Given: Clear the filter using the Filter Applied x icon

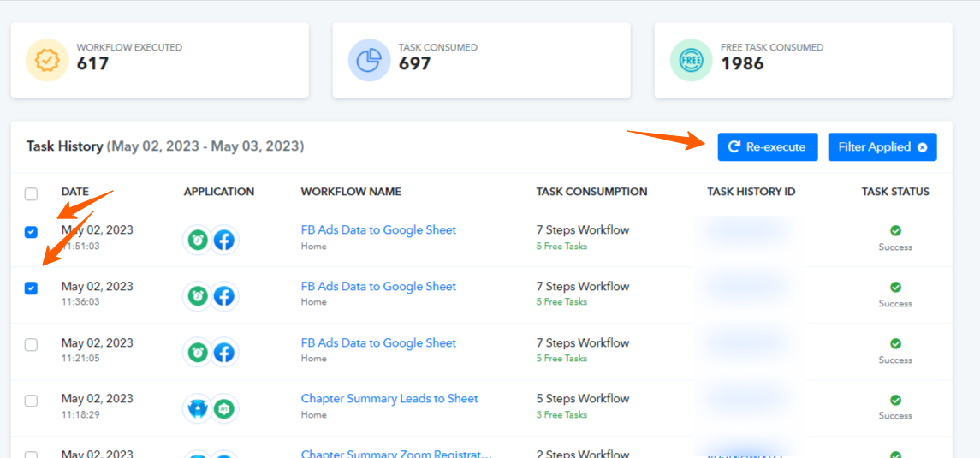Looking at the screenshot, I should [x=922, y=147].
